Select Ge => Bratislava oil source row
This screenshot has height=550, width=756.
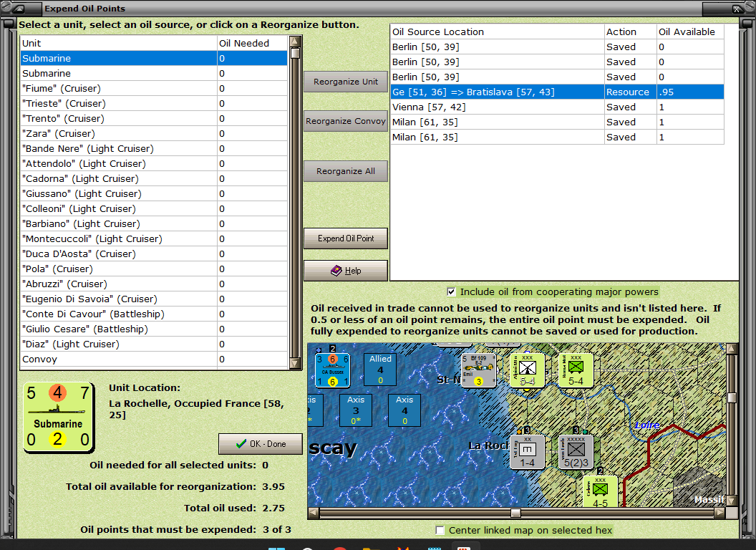[x=558, y=92]
